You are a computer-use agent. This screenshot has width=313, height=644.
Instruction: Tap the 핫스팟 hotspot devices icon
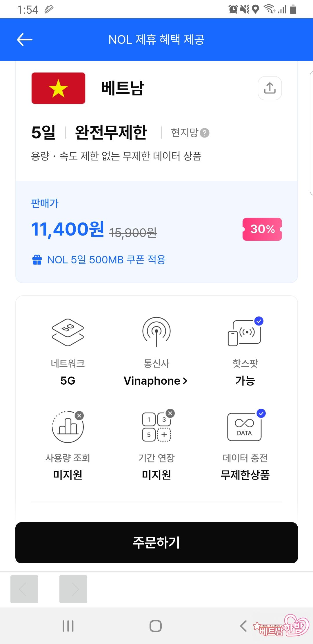tap(245, 332)
